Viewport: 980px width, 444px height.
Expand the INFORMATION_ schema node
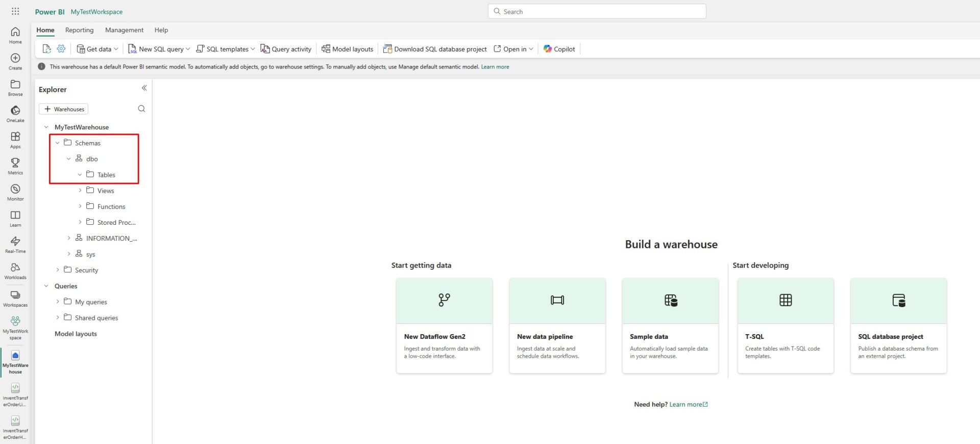(69, 238)
